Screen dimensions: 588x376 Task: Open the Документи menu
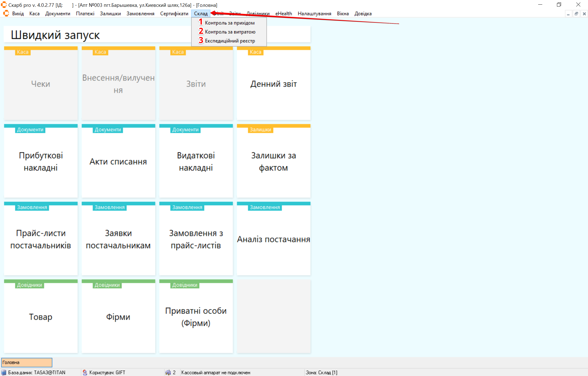pyautogui.click(x=57, y=14)
